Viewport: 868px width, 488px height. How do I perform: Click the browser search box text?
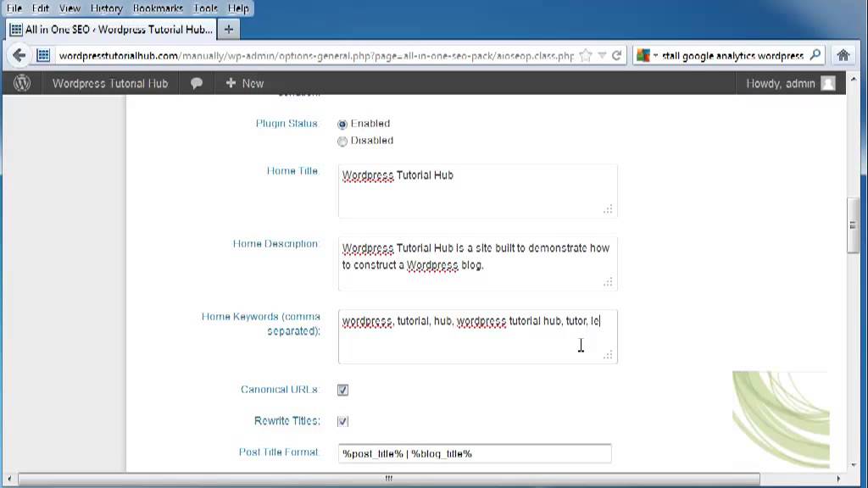732,55
